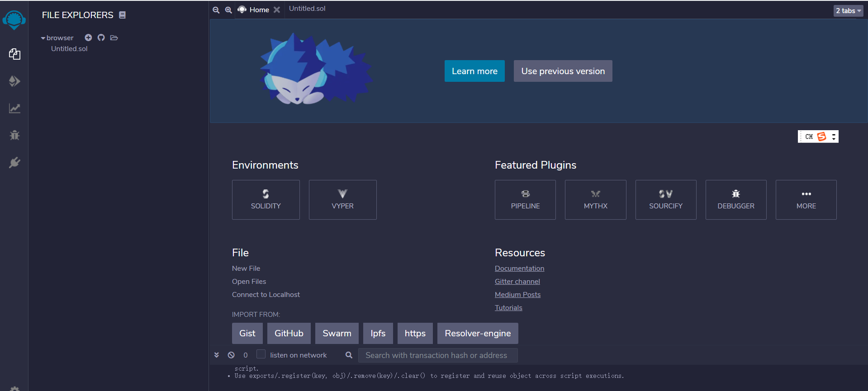Import from Resolver-engine
Viewport: 868px width, 391px height.
[x=478, y=333]
